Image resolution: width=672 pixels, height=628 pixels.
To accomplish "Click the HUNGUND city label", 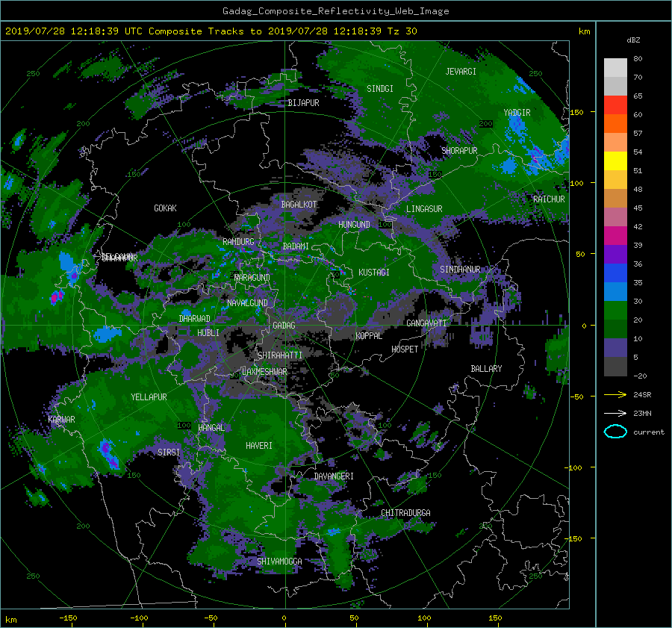I will 354,224.
